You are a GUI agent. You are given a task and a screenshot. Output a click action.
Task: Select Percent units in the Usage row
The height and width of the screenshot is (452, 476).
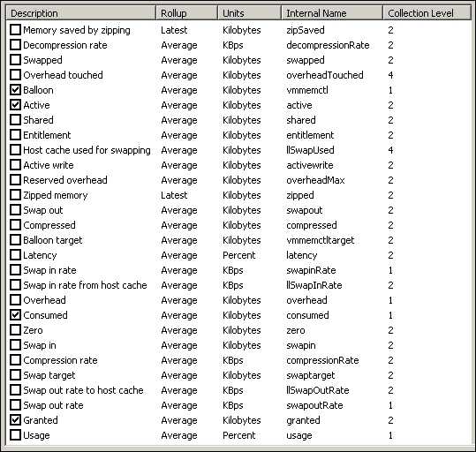239,435
